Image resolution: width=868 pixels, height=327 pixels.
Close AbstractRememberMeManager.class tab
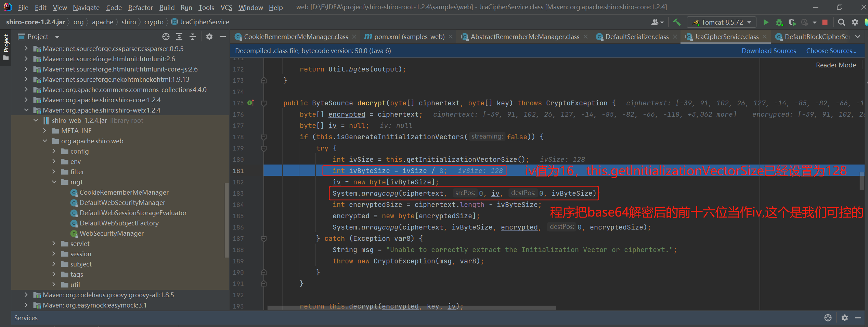[586, 37]
